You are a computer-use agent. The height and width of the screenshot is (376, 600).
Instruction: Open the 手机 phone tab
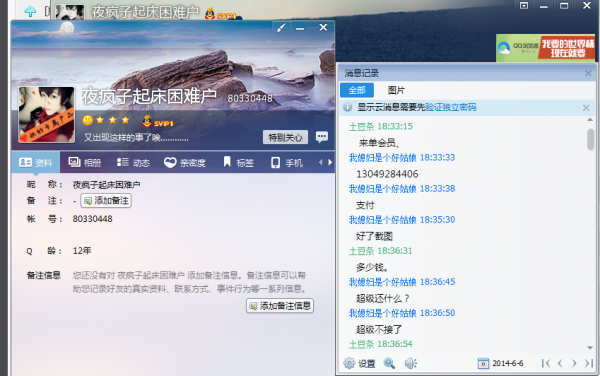pos(287,163)
